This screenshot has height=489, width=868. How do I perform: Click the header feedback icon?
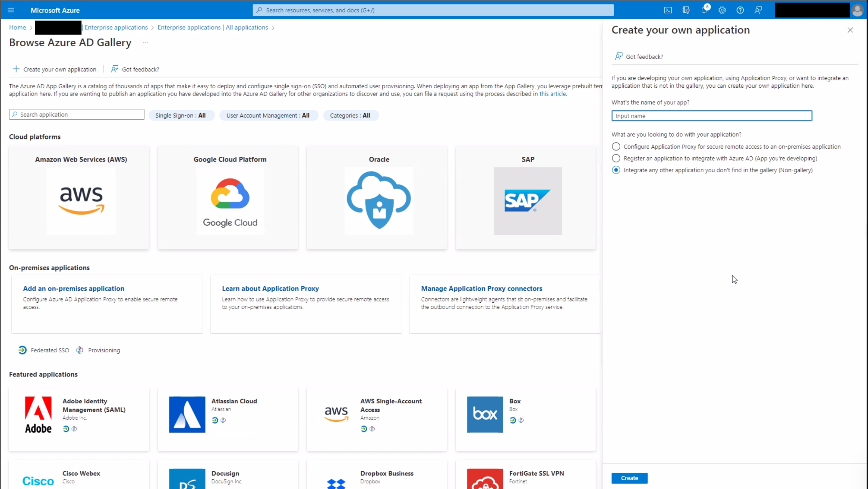pos(758,10)
